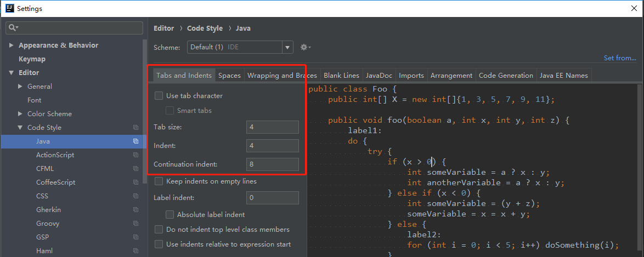Click copy icon beside Haml
The height and width of the screenshot is (257, 644).
point(135,251)
